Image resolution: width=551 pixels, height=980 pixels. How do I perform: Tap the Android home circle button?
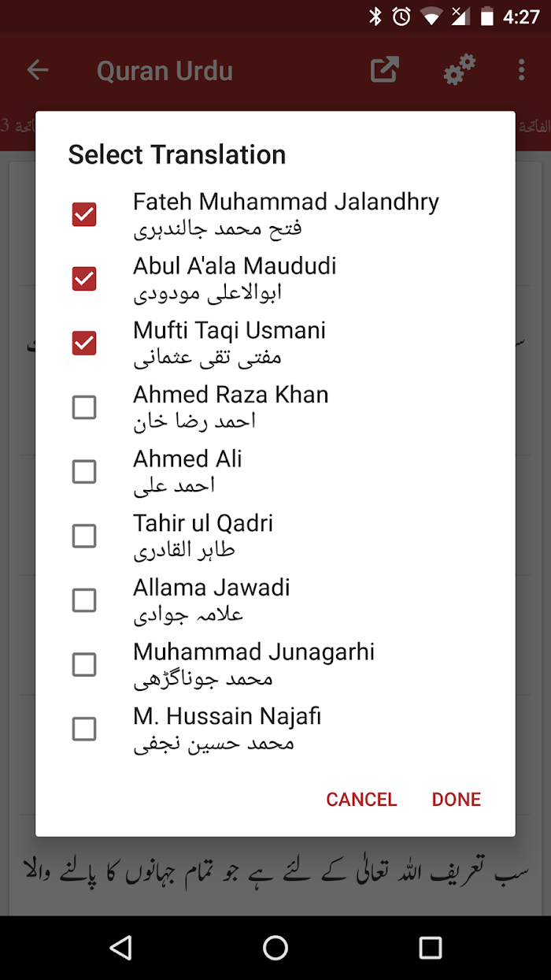point(275,948)
